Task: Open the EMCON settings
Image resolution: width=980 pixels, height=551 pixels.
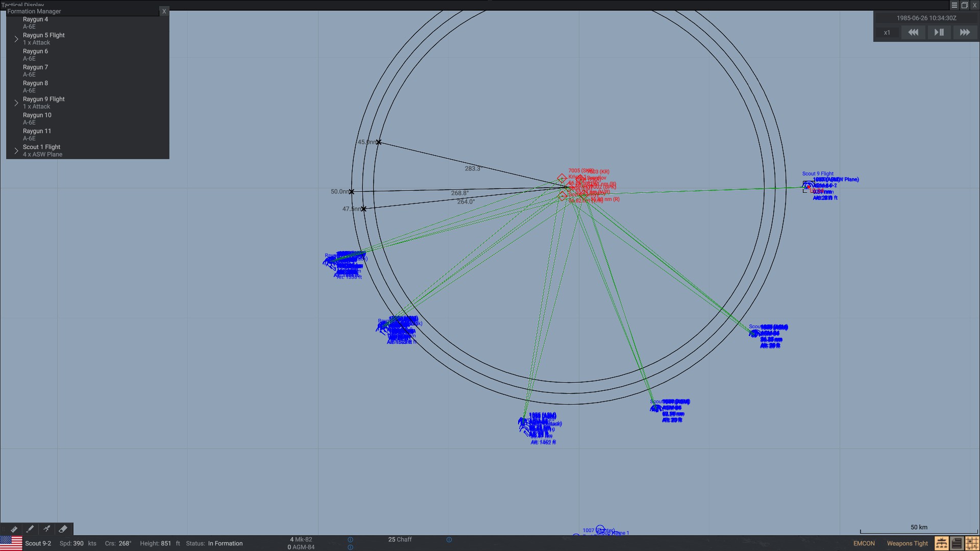Action: (x=864, y=543)
